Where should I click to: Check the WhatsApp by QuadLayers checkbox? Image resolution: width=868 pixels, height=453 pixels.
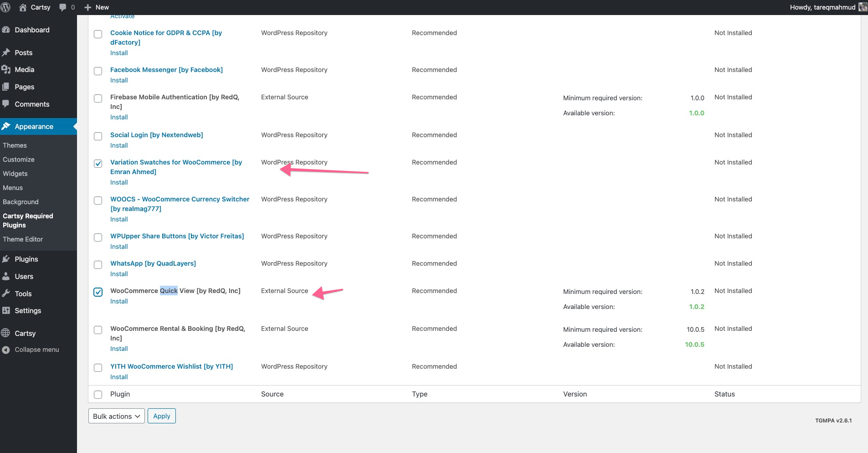click(98, 265)
